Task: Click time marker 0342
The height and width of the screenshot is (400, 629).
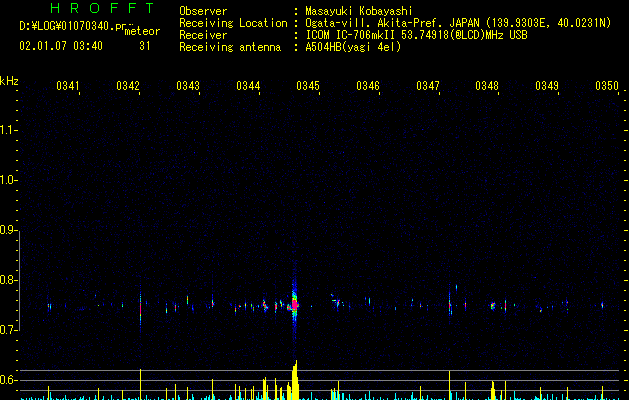Action: tap(128, 86)
